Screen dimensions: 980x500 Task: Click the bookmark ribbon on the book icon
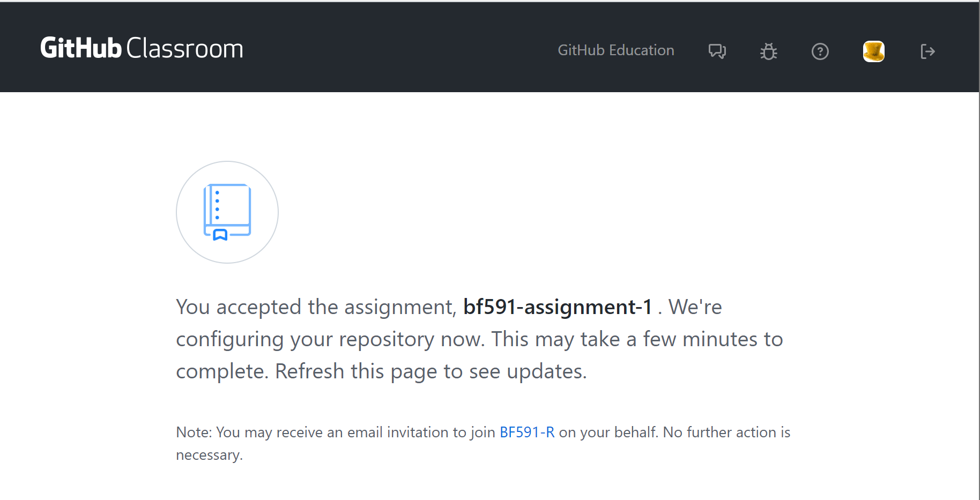(x=220, y=235)
